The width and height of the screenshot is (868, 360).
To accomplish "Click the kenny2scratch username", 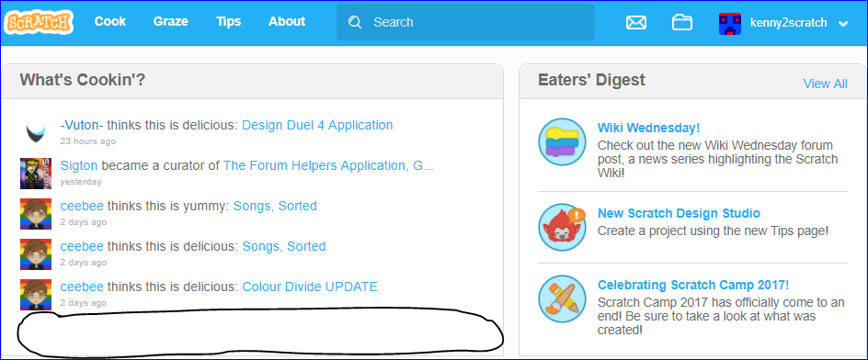I will click(788, 23).
